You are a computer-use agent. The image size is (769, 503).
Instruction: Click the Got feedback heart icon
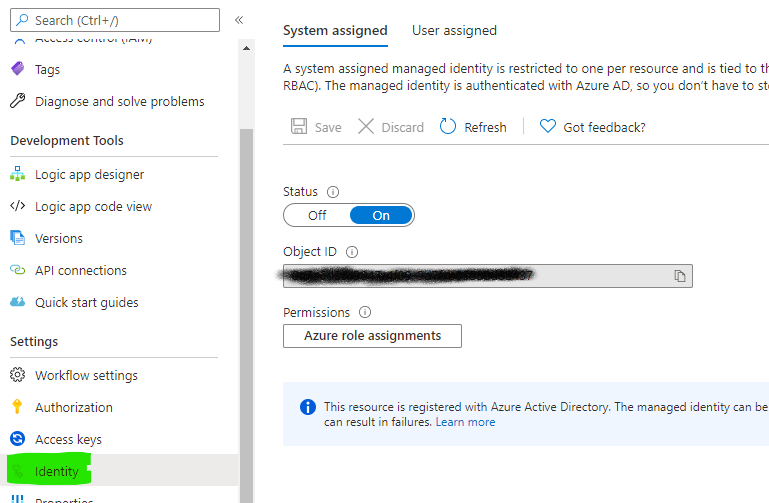click(548, 126)
